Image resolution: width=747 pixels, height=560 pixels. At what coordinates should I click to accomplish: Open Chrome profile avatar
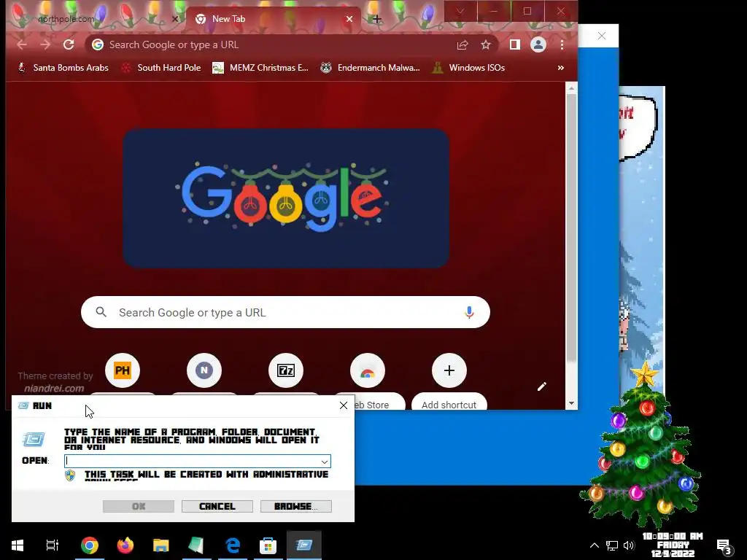[x=538, y=44]
